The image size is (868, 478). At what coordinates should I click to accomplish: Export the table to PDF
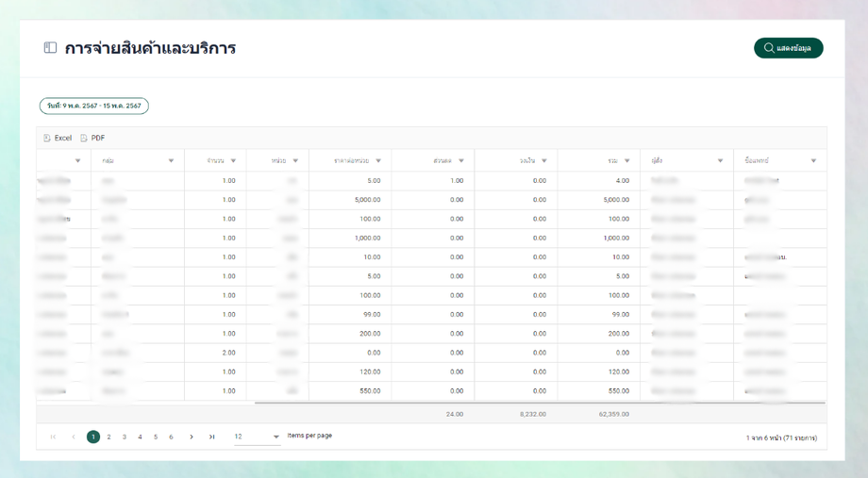coord(92,138)
